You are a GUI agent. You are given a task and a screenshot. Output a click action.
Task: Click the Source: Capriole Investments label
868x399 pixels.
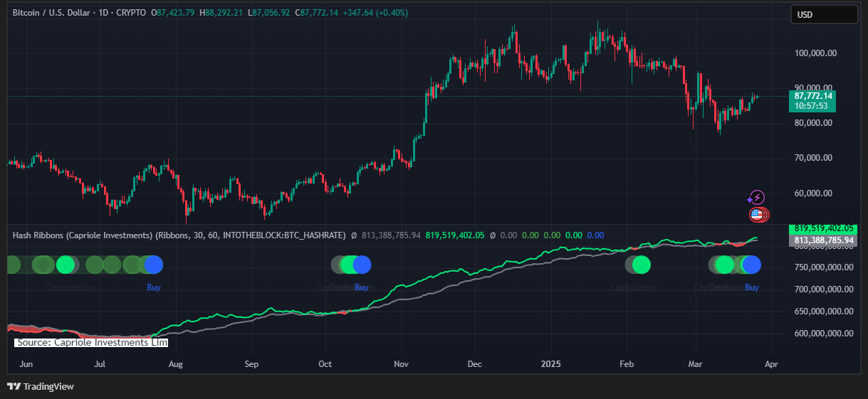(91, 342)
